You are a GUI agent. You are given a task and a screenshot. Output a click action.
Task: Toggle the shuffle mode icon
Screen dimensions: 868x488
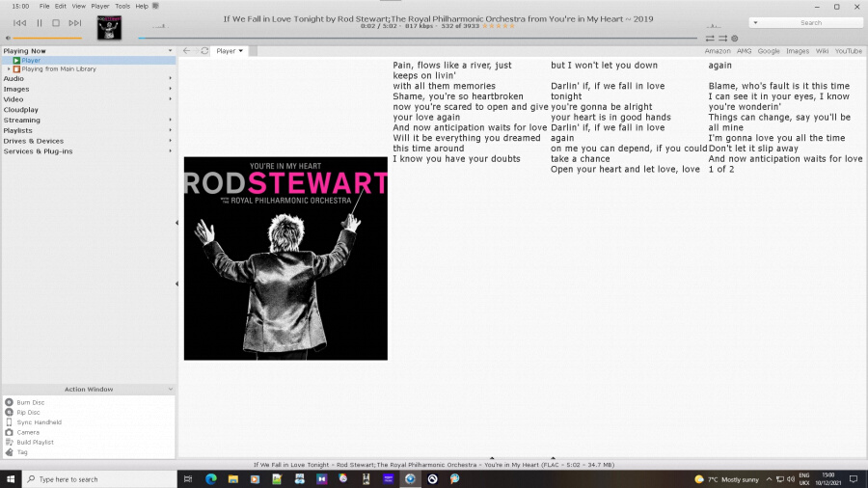coord(723,39)
